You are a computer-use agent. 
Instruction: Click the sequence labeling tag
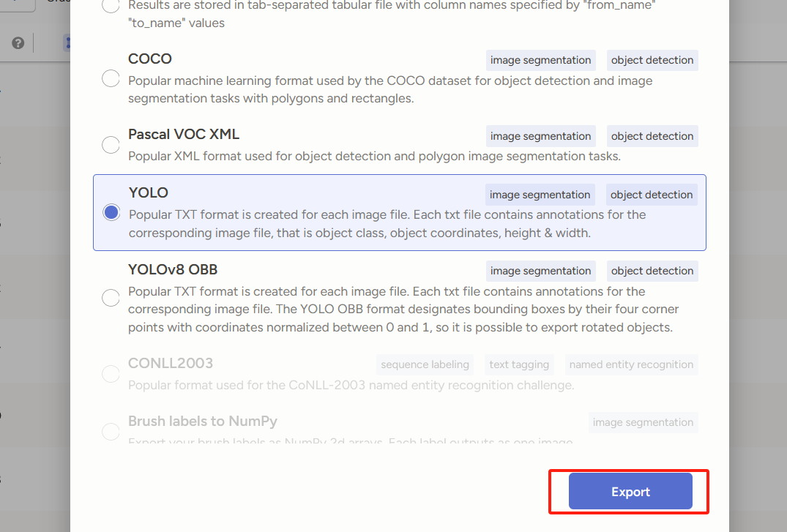coord(425,364)
